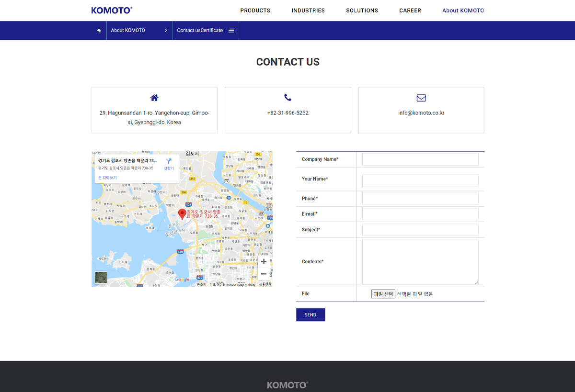This screenshot has width=575, height=392.
Task: Focus the Subject input field
Action: pyautogui.click(x=420, y=230)
